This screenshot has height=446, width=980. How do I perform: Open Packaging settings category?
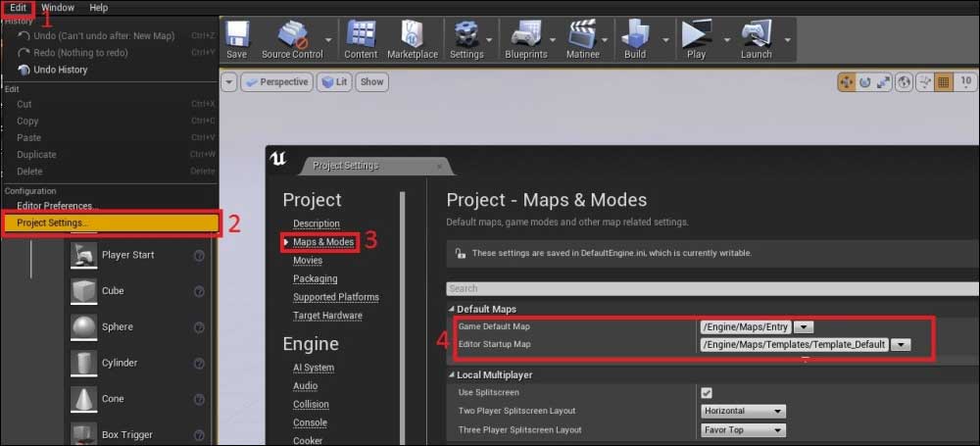coord(315,278)
